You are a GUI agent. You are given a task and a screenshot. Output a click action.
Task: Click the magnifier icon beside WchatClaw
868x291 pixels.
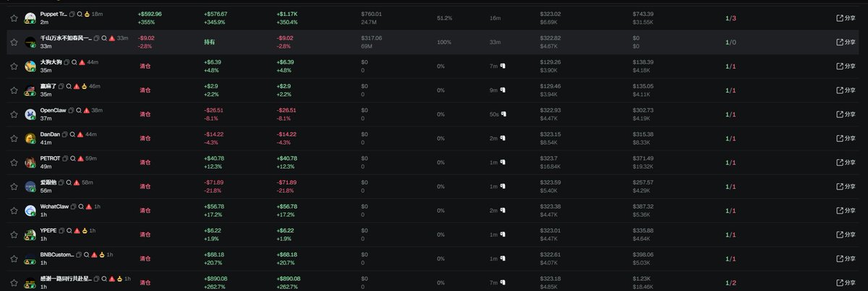tap(81, 206)
